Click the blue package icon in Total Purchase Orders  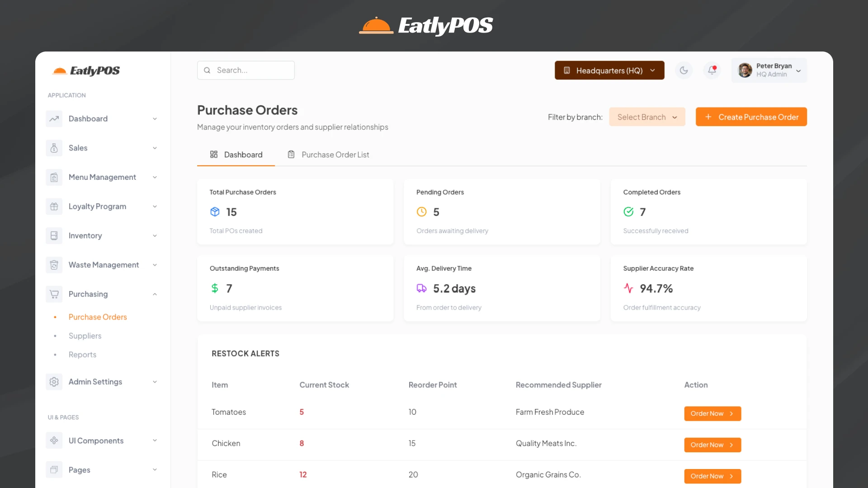pos(215,211)
